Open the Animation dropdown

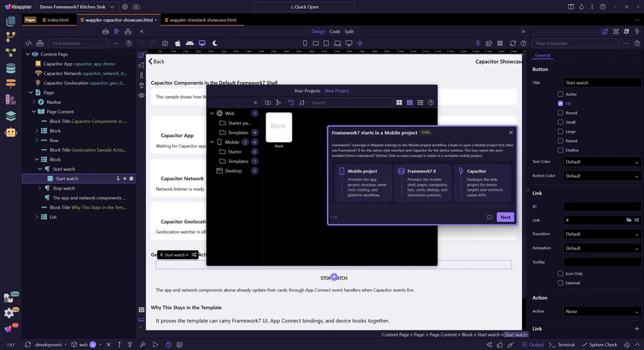(602, 249)
